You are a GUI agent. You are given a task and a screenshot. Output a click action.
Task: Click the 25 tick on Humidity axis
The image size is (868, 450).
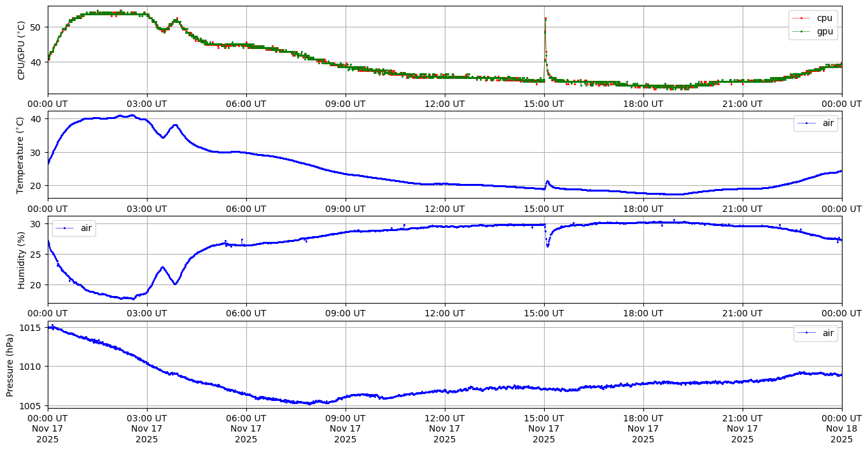click(x=36, y=255)
